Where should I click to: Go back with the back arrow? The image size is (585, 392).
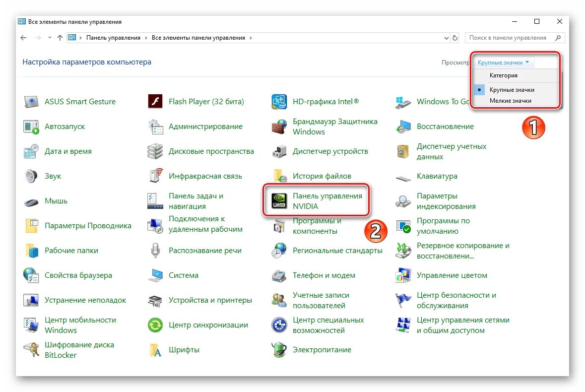pos(23,38)
